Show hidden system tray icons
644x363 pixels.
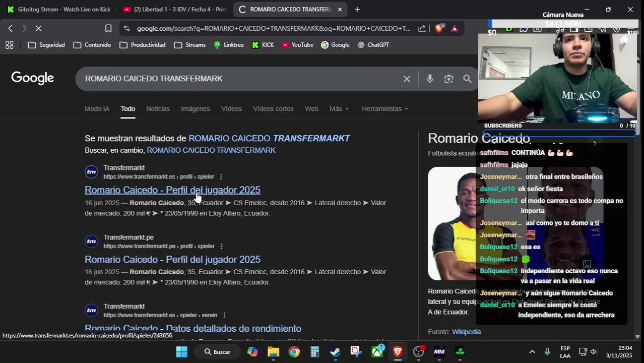(x=532, y=352)
